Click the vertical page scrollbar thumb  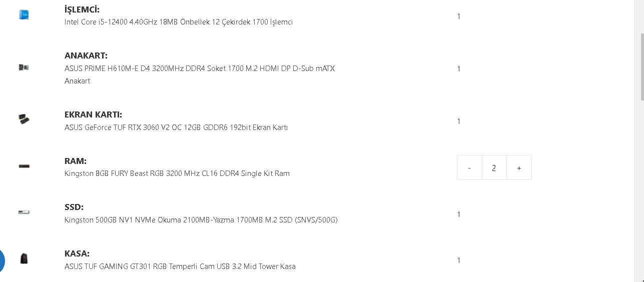(x=641, y=67)
